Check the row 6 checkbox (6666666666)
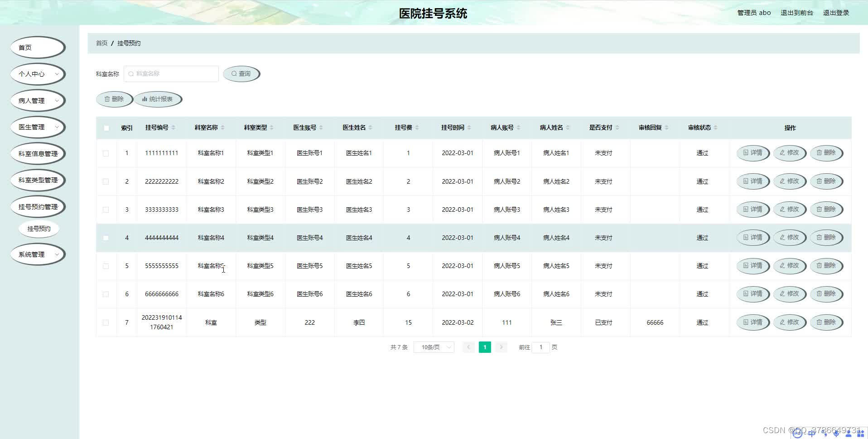Screen dimensions: 868x439 [x=106, y=294]
